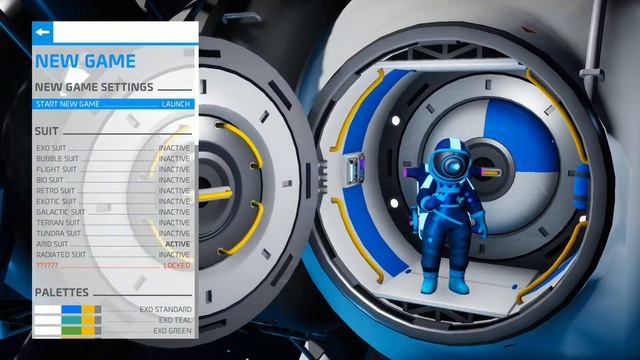Select the Terran Suit
Image resolution: width=640 pixels, height=360 pixels.
[x=113, y=222]
